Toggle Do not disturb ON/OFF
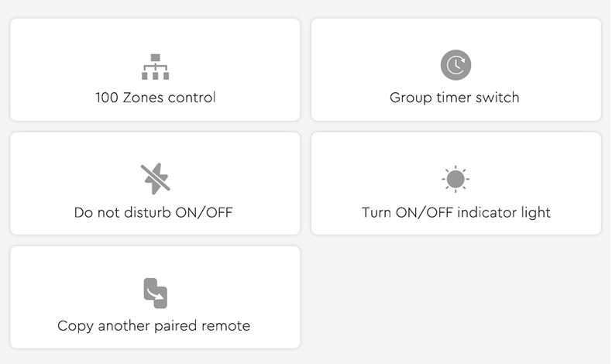This screenshot has width=612, height=364. tap(153, 212)
